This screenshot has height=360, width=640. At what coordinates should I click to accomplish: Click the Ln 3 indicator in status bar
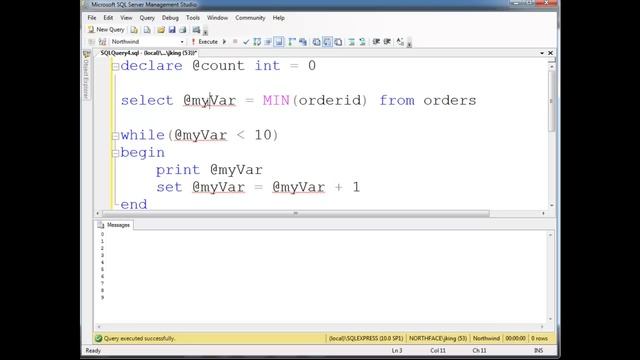[x=397, y=351]
